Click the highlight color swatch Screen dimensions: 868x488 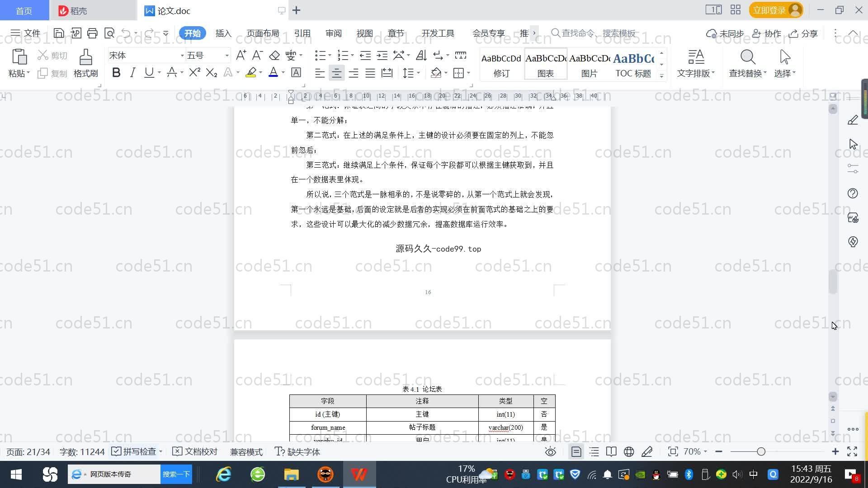tap(251, 72)
